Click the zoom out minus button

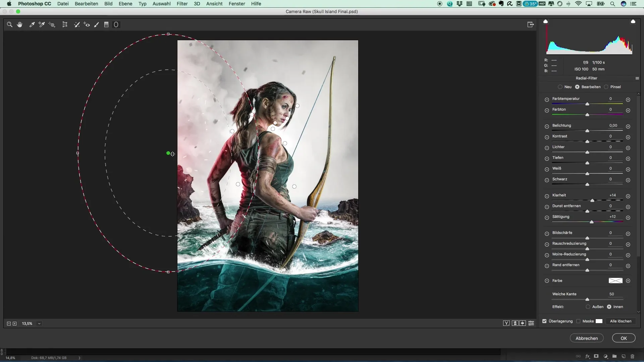tap(9, 323)
